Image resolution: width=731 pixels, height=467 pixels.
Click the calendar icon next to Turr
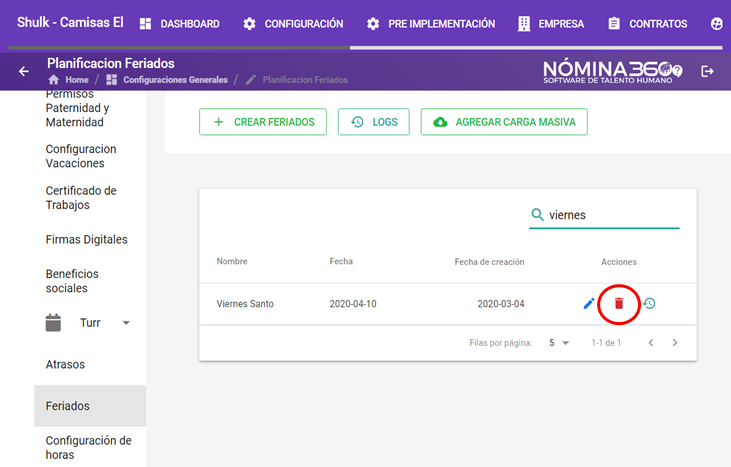(53, 323)
